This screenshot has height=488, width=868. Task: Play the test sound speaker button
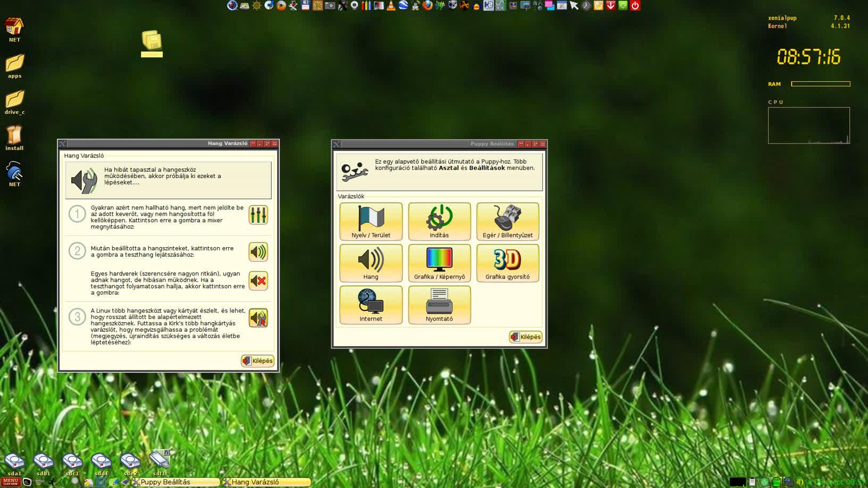click(258, 252)
